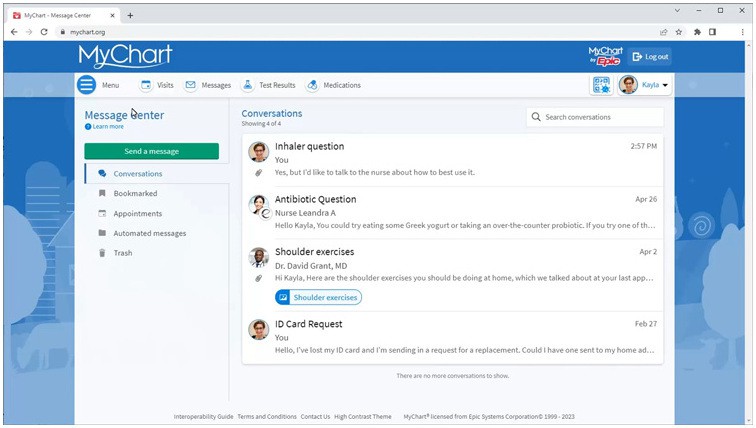Click the search magnifier icon
756x428 pixels.
(536, 117)
